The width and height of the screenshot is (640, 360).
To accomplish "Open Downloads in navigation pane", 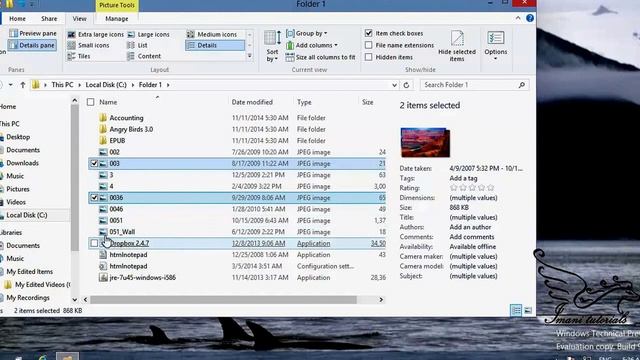I will tap(22, 163).
